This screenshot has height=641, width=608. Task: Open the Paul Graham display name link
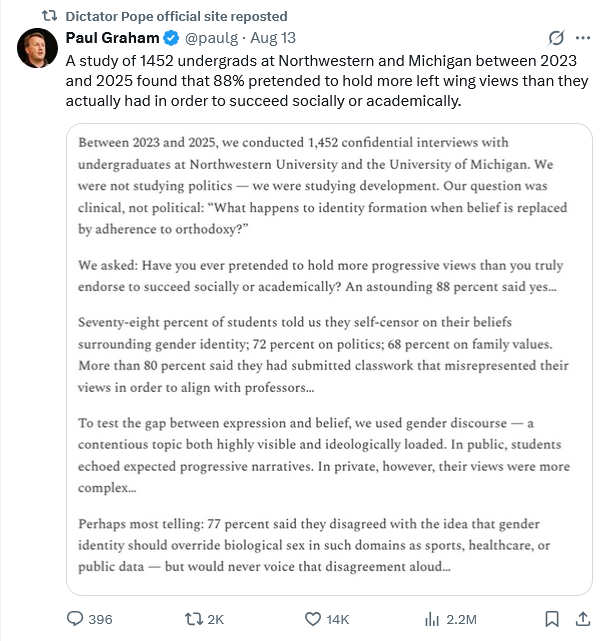click(112, 39)
